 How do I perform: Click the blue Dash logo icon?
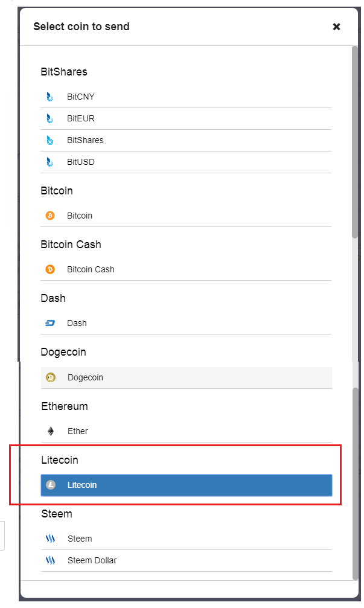pos(50,323)
